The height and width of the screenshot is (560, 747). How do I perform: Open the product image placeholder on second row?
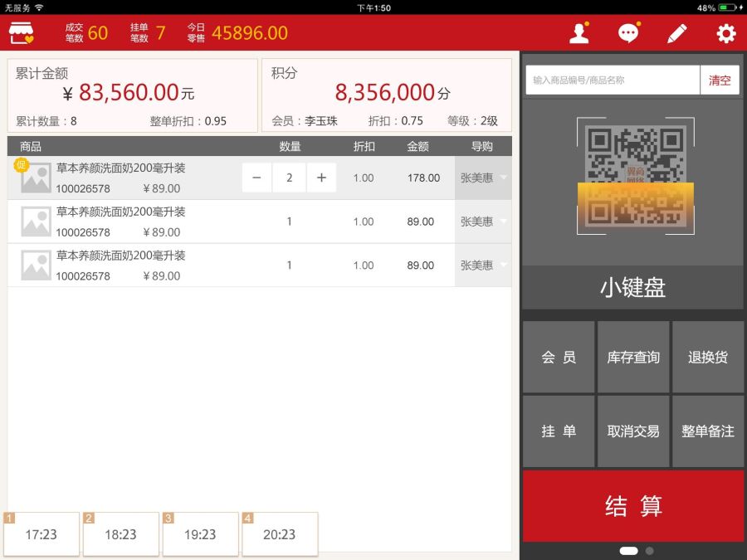click(x=35, y=222)
